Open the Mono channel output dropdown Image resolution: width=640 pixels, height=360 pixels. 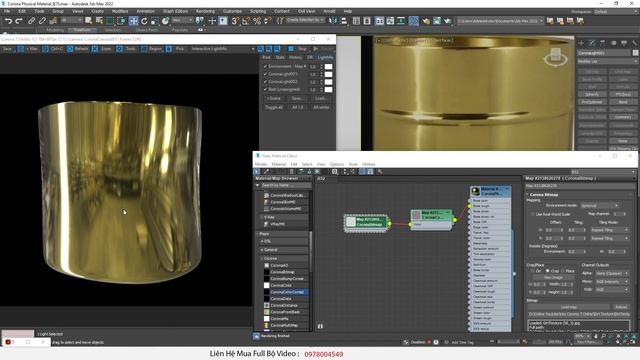click(x=611, y=281)
